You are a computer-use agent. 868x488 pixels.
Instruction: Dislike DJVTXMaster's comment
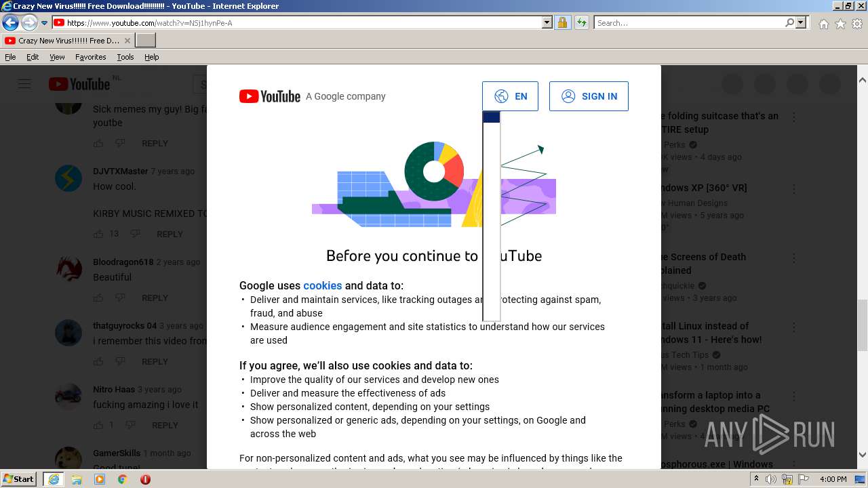tap(135, 234)
